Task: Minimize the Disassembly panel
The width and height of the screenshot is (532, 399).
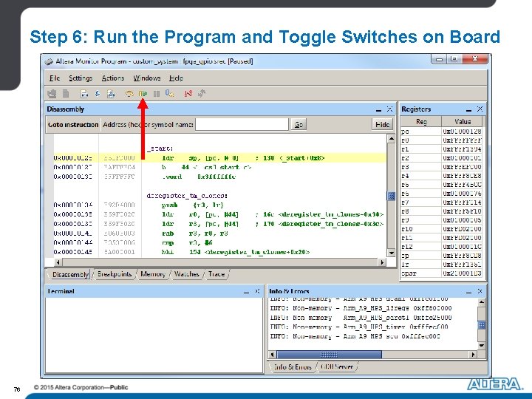Action: (378, 109)
